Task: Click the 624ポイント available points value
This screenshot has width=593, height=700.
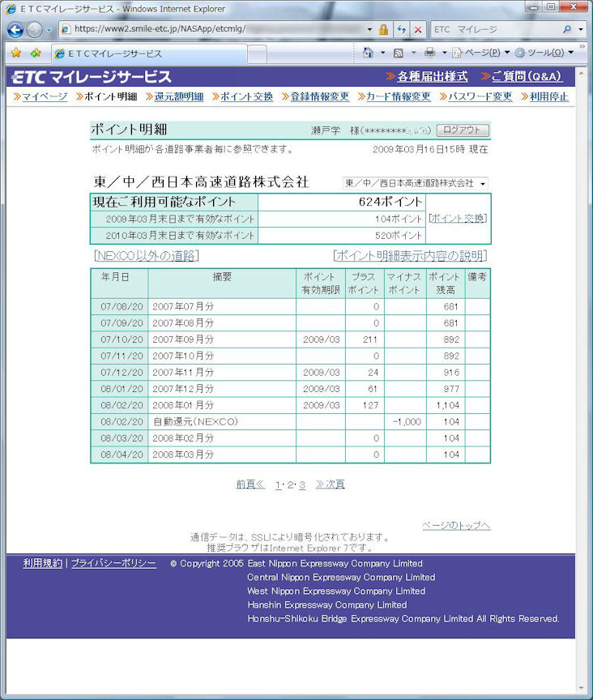Action: point(390,202)
